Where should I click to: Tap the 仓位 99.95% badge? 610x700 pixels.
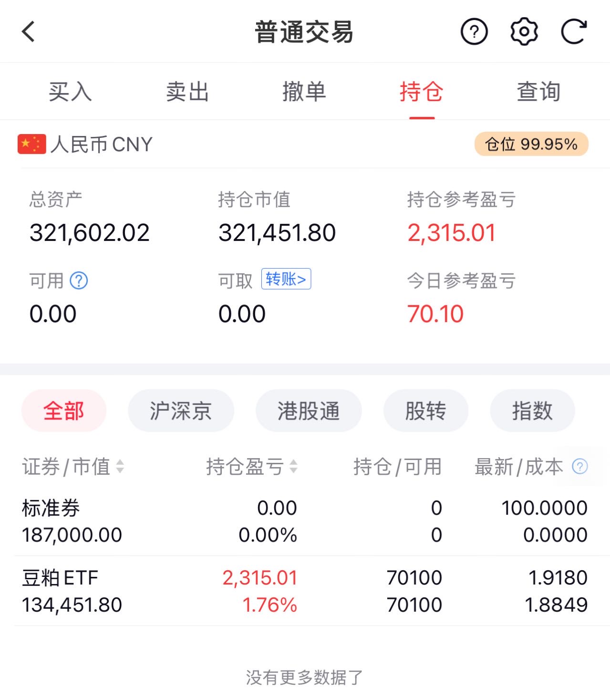pos(531,144)
